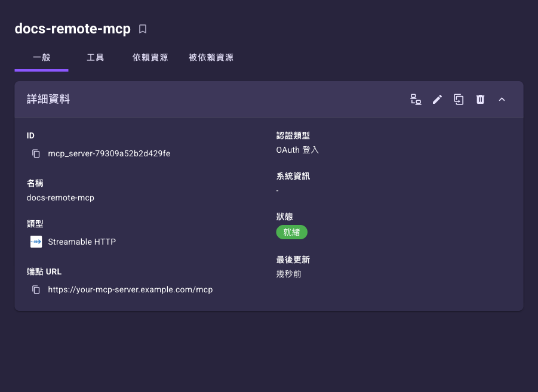Click the OAuth 登入 value

[297, 150]
